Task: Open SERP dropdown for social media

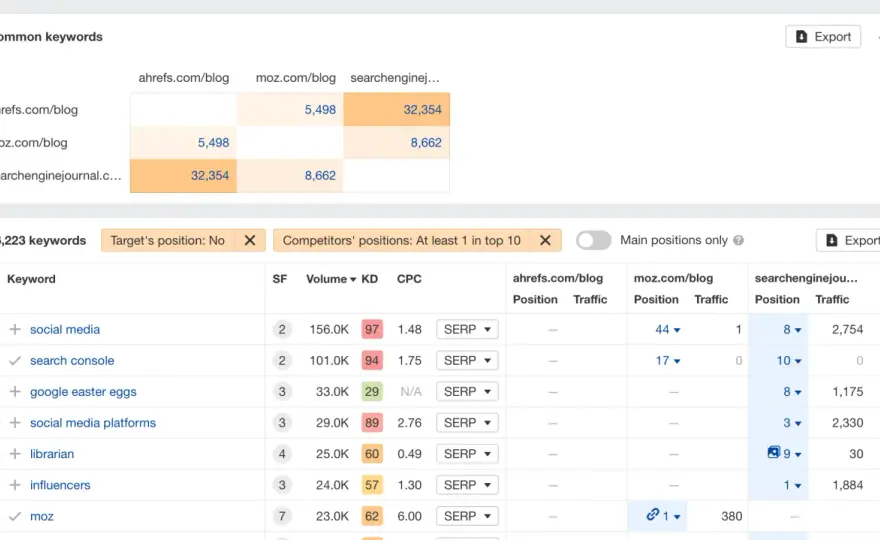Action: [x=467, y=330]
